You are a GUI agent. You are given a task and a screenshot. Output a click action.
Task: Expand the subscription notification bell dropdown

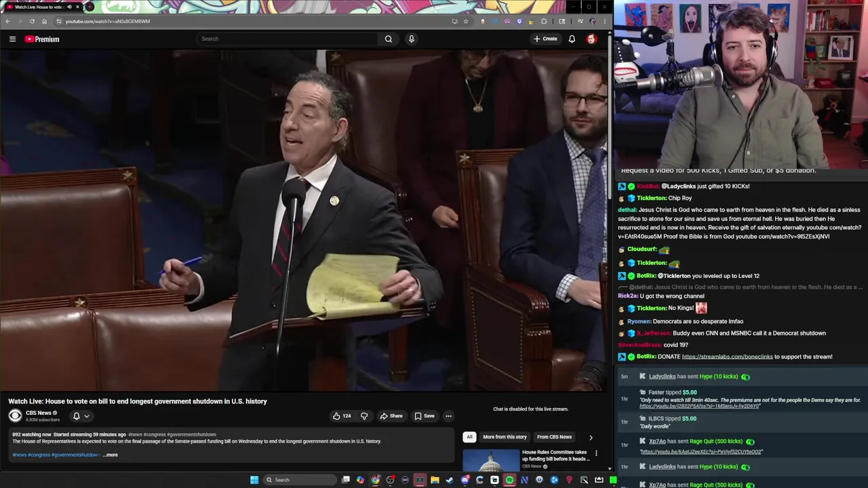(x=81, y=416)
